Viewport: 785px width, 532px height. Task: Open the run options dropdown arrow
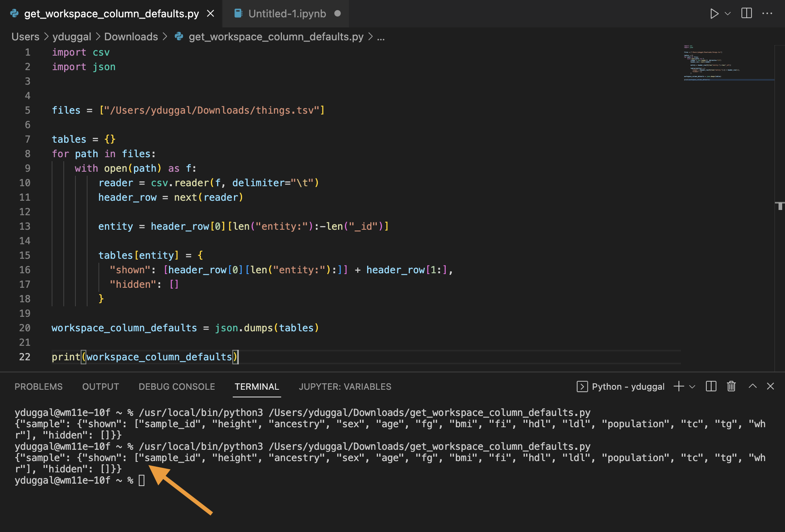pyautogui.click(x=728, y=14)
